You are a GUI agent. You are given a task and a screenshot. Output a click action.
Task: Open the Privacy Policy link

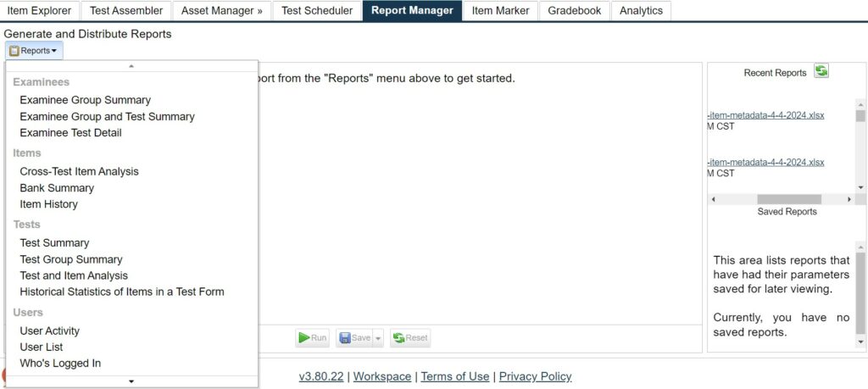[x=536, y=376]
